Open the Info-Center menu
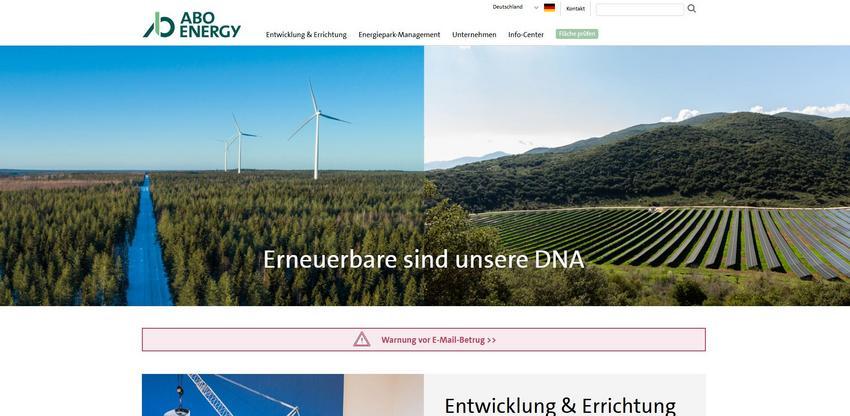The image size is (850, 416). 526,35
